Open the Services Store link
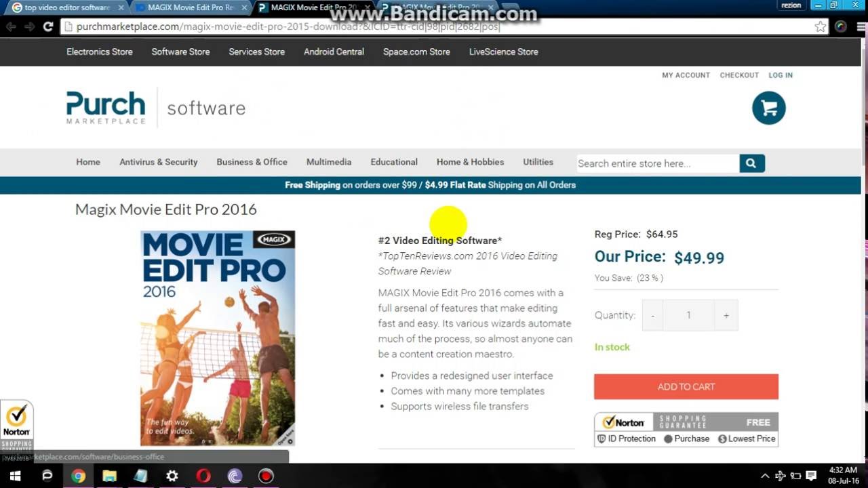Screen dimensions: 868x488 click(x=256, y=52)
